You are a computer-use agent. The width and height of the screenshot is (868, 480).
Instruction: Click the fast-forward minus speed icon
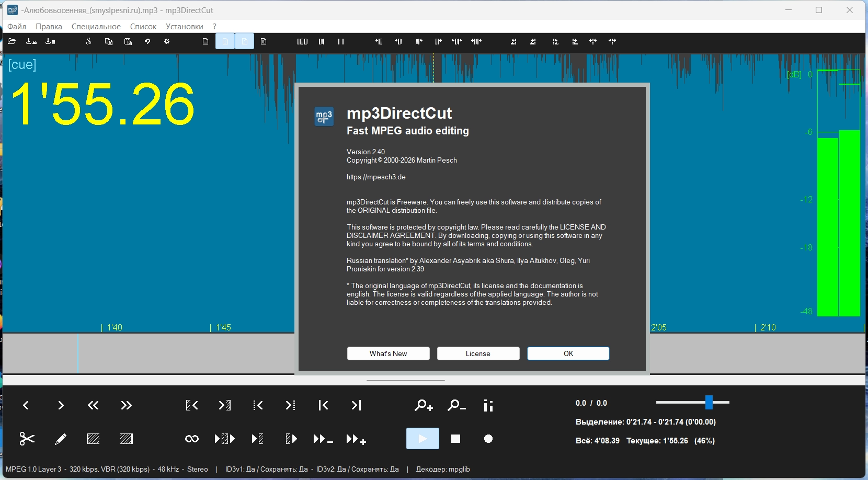(x=323, y=439)
